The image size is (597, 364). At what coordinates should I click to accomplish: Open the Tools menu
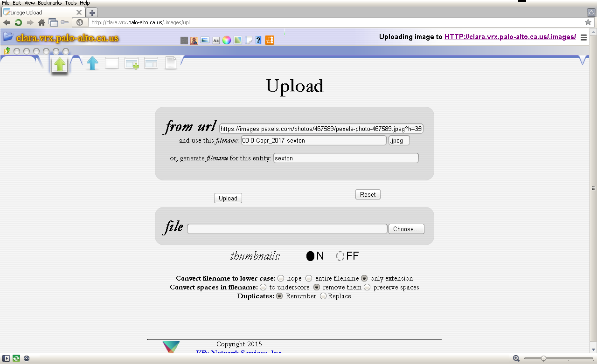pyautogui.click(x=70, y=3)
